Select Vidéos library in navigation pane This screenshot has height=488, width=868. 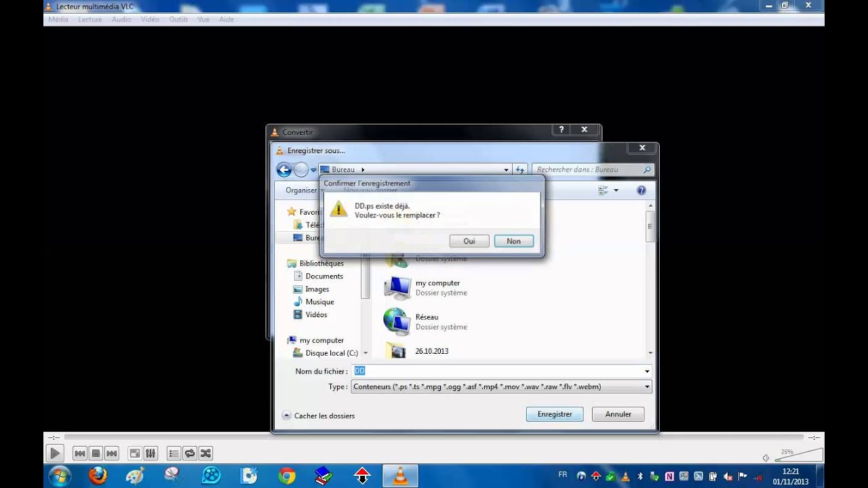[x=310, y=314]
